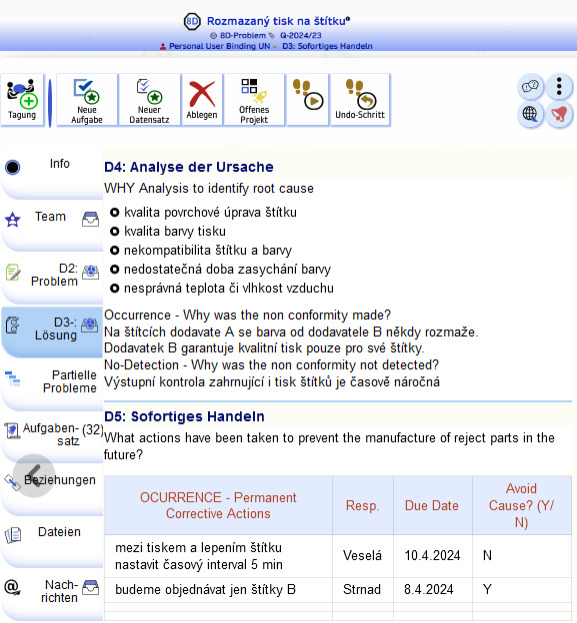This screenshot has height=623, width=577.
Task: Click the Veselá table cell
Action: pyautogui.click(x=362, y=555)
